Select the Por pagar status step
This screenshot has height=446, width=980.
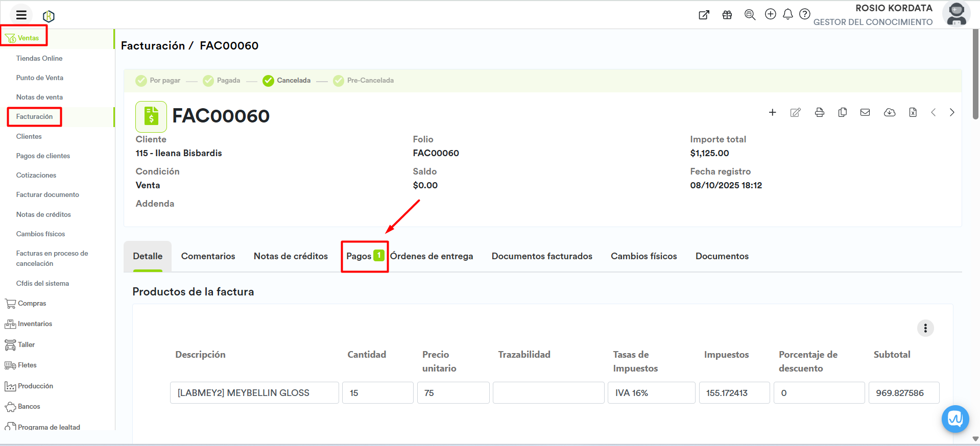(x=158, y=81)
